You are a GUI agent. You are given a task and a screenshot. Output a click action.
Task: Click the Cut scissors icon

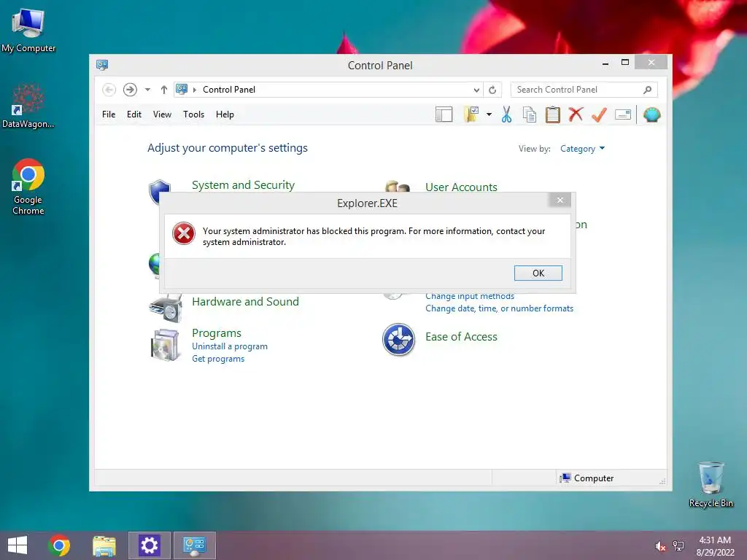coord(506,114)
